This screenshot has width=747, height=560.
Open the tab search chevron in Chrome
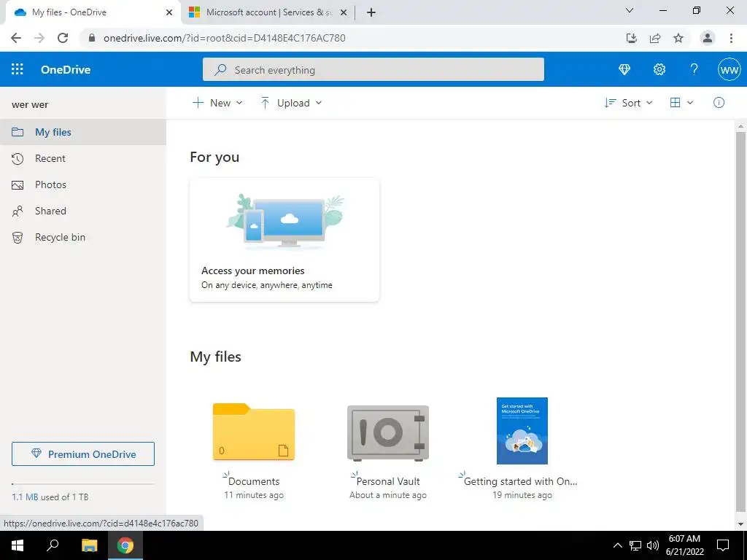[630, 10]
